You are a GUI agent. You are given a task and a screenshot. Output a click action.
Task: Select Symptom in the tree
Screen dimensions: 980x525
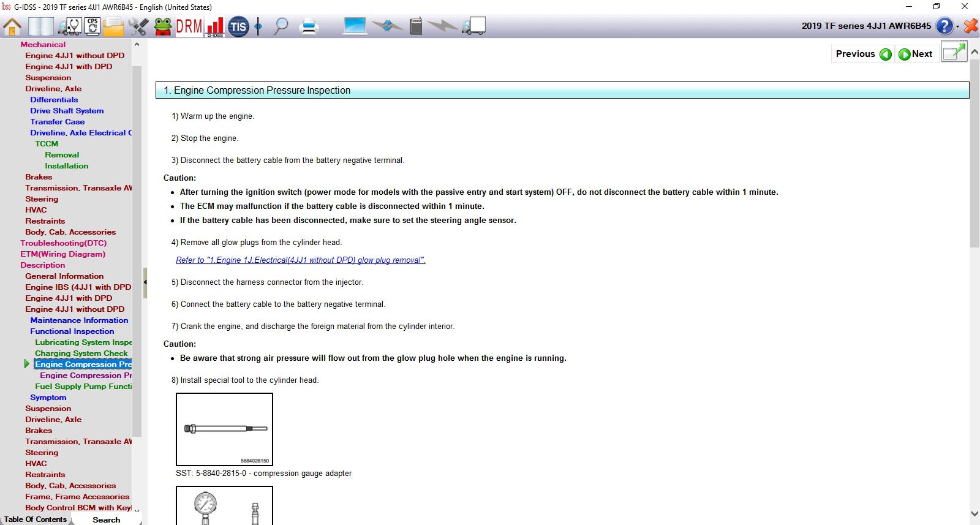(x=48, y=397)
